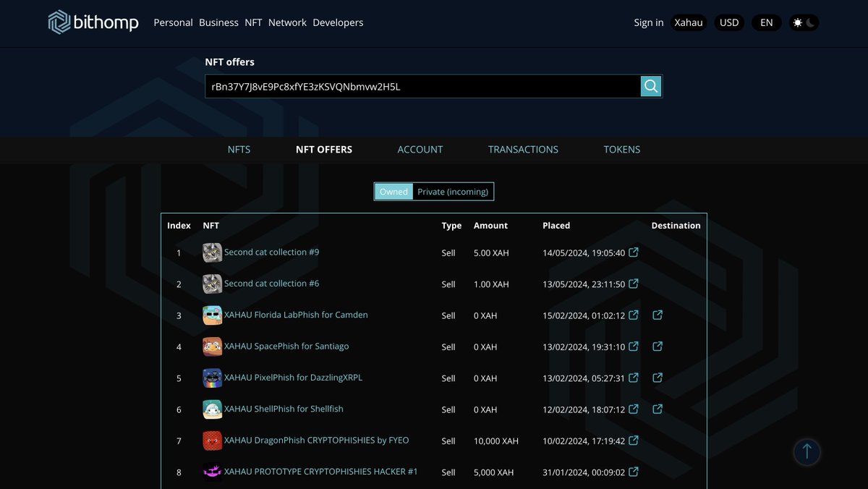
Task: Select the Owned offers filter
Action: pos(394,192)
